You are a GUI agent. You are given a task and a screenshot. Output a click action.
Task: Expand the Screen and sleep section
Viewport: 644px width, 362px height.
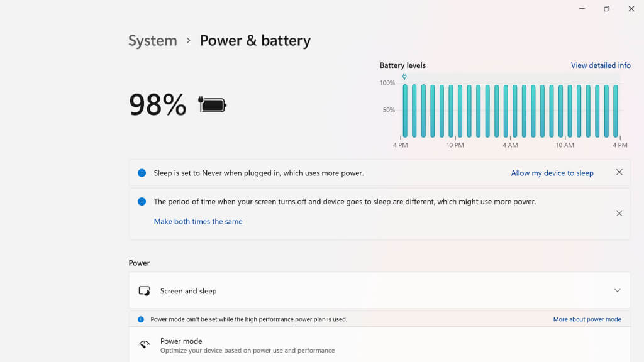(x=617, y=290)
